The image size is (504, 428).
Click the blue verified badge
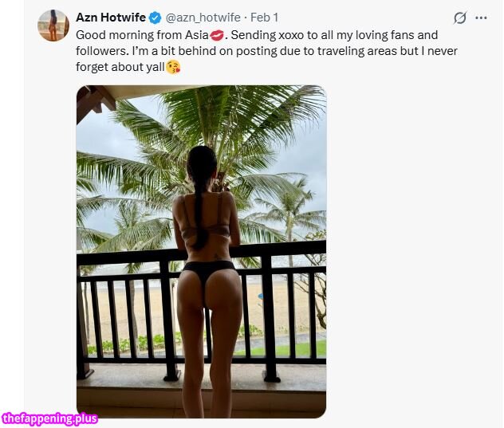click(x=156, y=18)
